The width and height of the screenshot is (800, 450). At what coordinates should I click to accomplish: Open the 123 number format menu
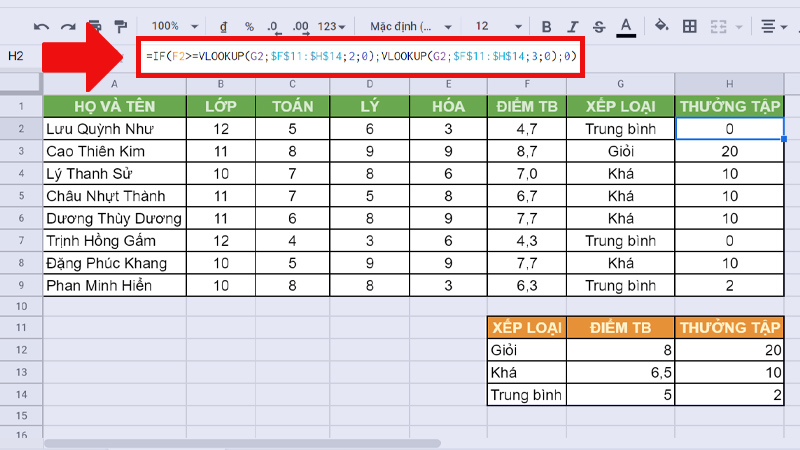click(x=331, y=25)
